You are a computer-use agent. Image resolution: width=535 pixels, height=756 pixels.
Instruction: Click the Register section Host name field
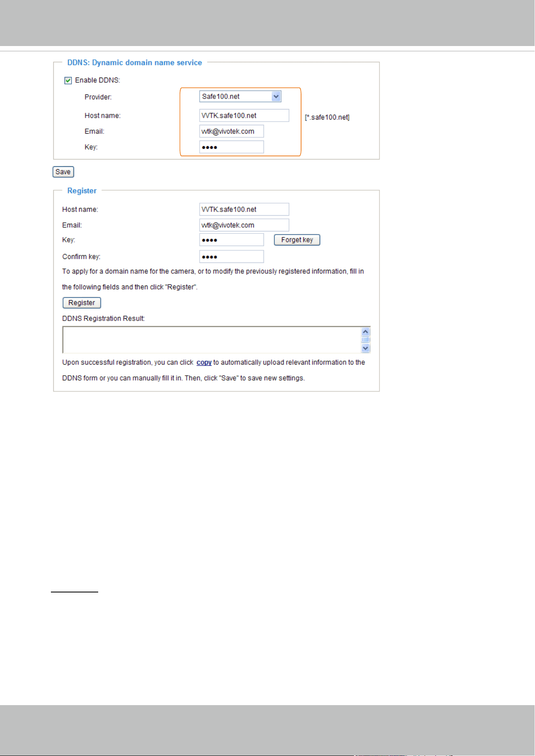click(244, 209)
